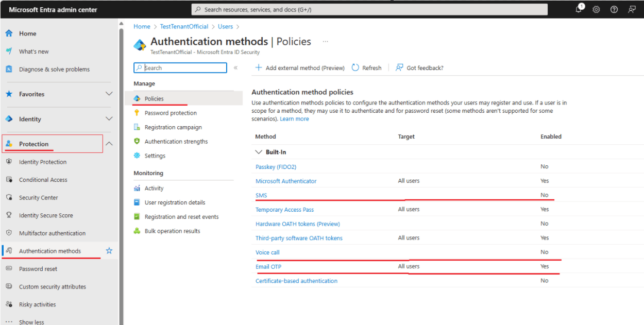
Task: Click the Protection section icon
Action: click(9, 144)
